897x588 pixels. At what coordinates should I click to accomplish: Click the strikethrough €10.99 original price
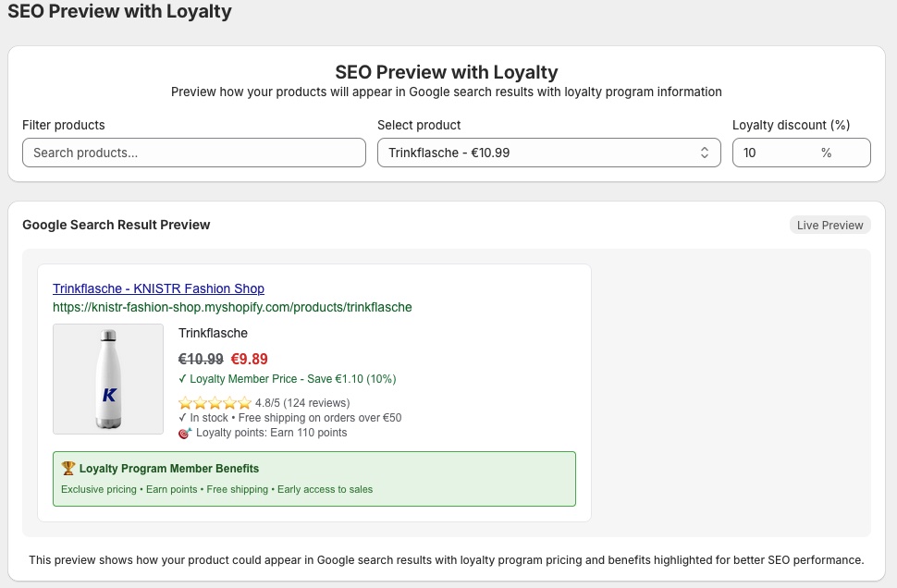point(201,360)
